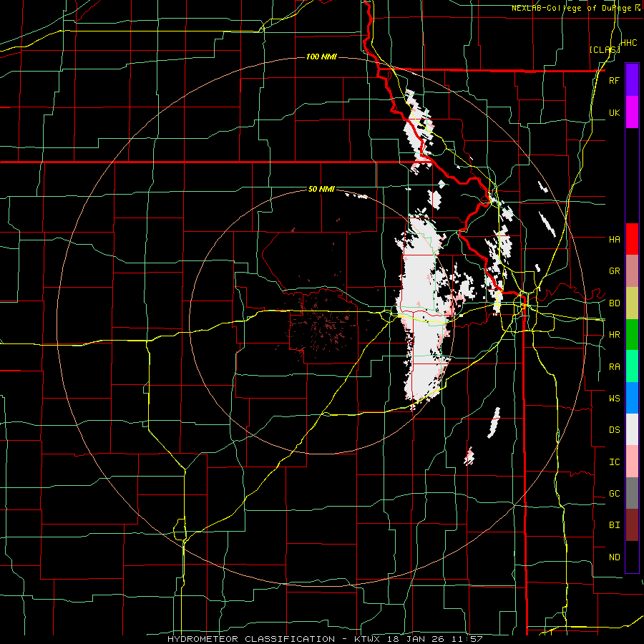
Task: Click the RA legend label
Action: pos(614,366)
